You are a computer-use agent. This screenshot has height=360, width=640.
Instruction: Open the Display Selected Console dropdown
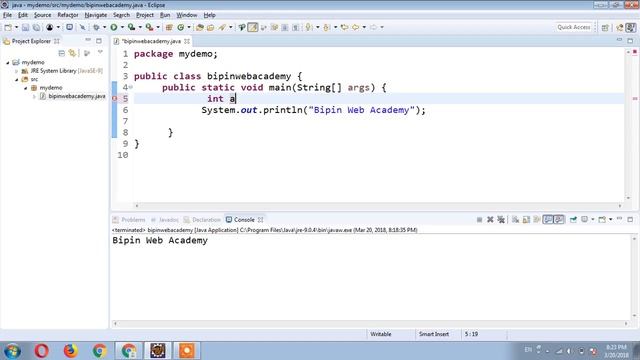coord(592,220)
